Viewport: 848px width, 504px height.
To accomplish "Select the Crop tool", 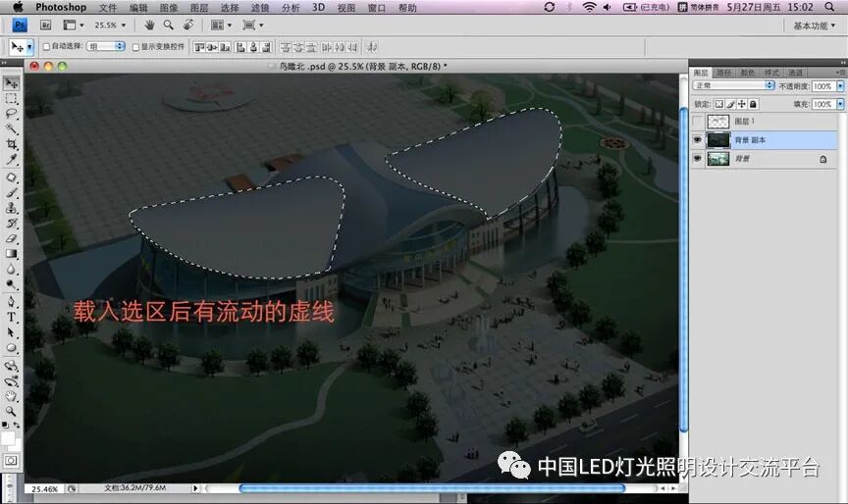I will [12, 144].
